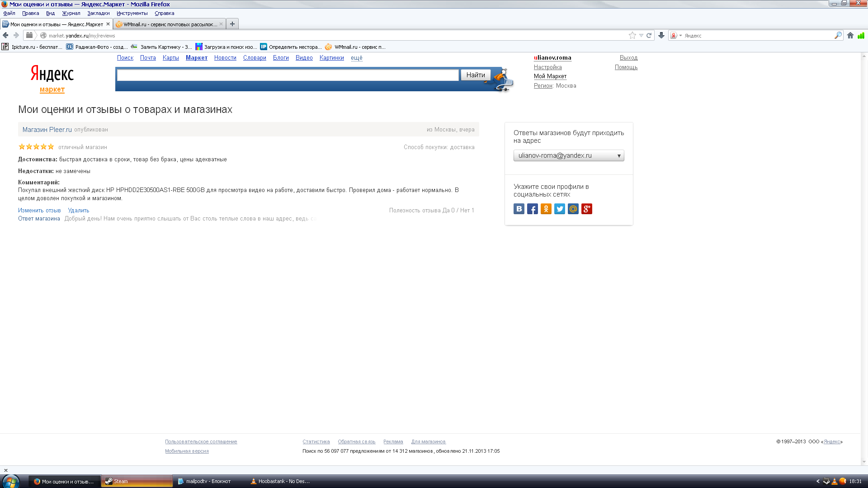The height and width of the screenshot is (488, 868).
Task: Click the VKontakte social profile icon
Action: (x=519, y=209)
